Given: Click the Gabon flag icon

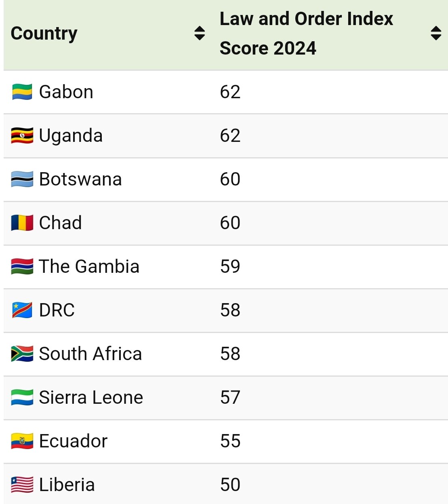Looking at the screenshot, I should coord(22,92).
